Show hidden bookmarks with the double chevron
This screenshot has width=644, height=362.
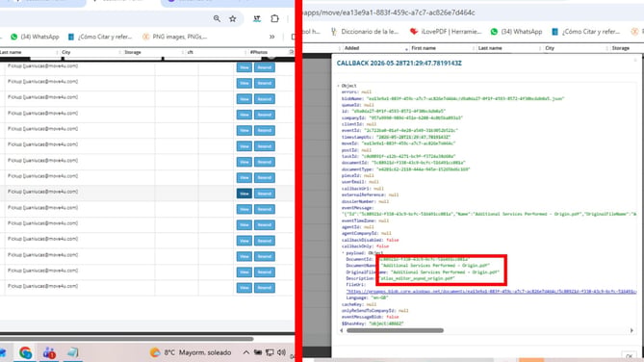271,37
